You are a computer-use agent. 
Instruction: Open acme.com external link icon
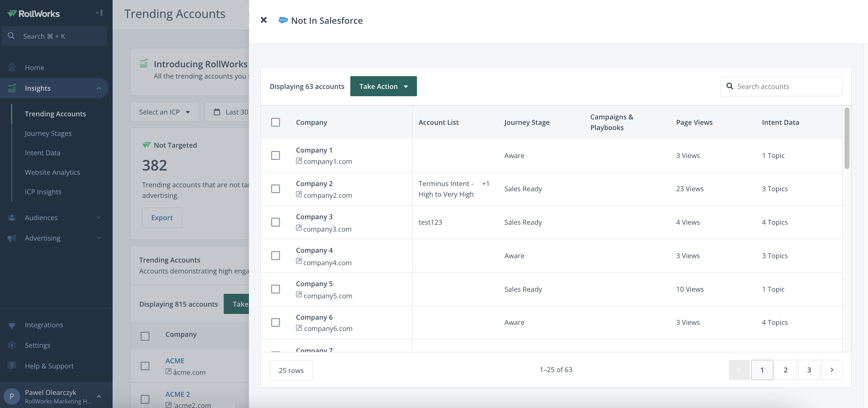pyautogui.click(x=169, y=371)
